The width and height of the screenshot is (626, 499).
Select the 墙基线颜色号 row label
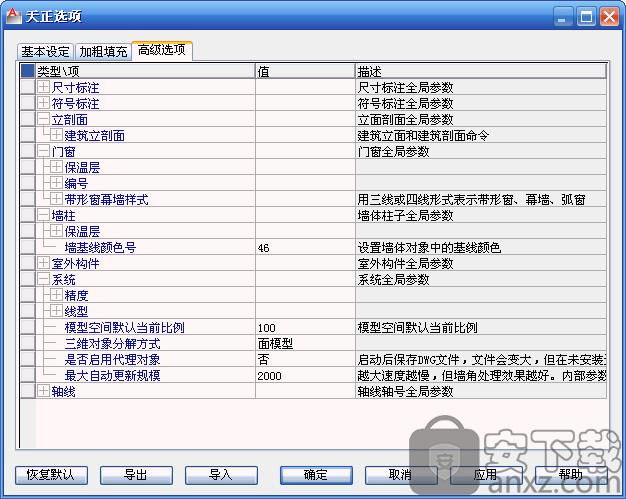(x=100, y=248)
